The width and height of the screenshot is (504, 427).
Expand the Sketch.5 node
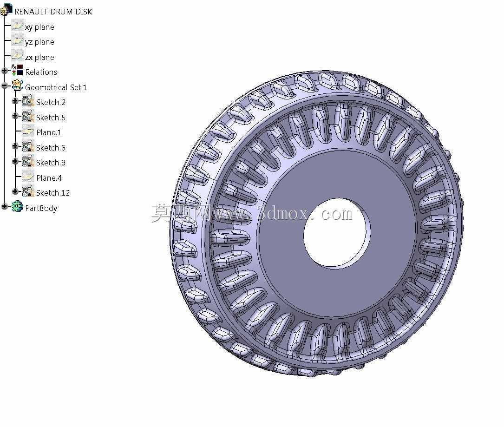(15, 116)
